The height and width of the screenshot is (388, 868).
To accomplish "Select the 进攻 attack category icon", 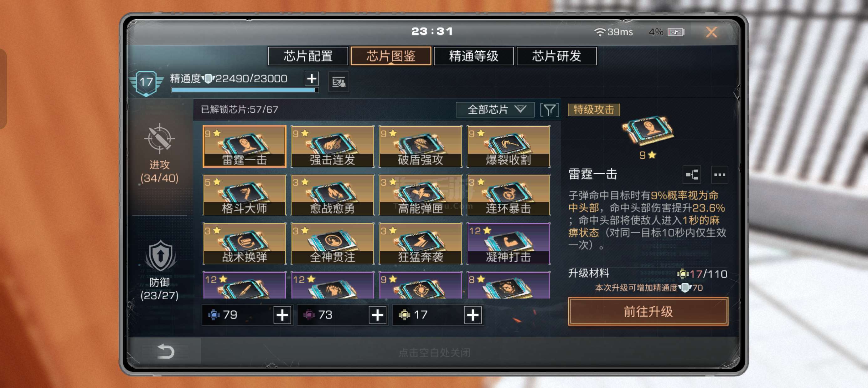I will [x=159, y=139].
